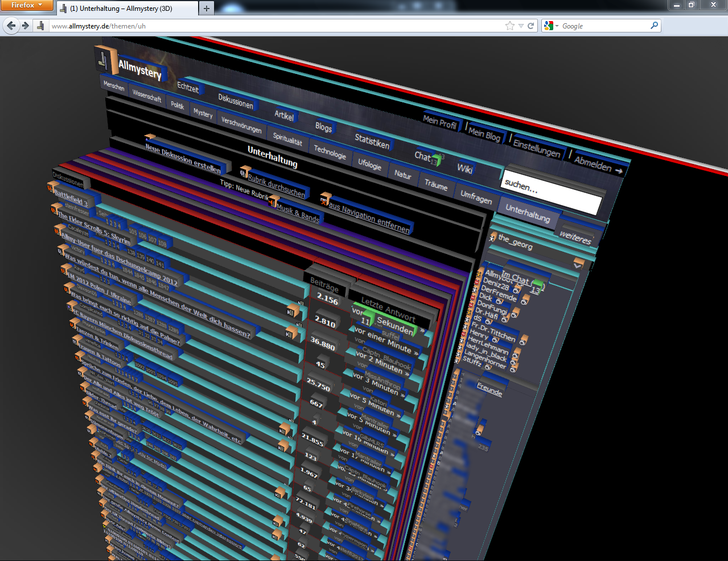Click the aus Navigation entfernen link
This screenshot has height=561, width=728.
coord(369,218)
